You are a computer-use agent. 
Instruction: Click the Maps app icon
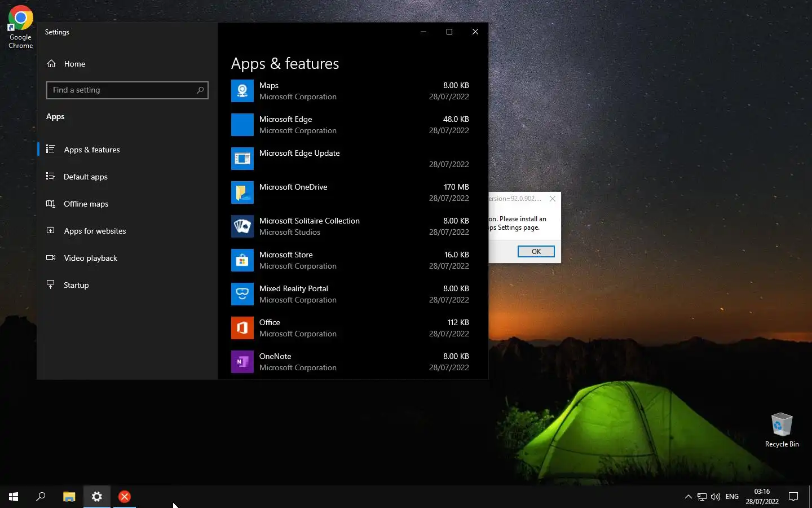point(242,91)
